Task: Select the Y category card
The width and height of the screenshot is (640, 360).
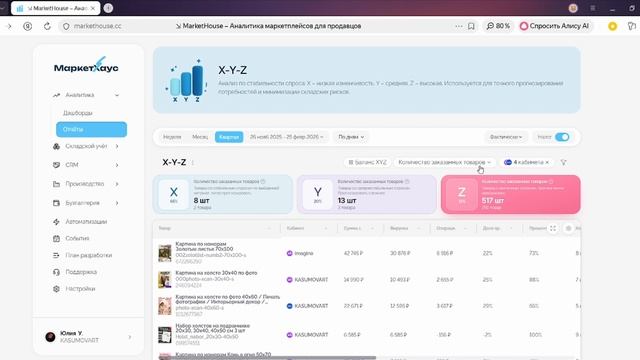Action: click(x=367, y=194)
